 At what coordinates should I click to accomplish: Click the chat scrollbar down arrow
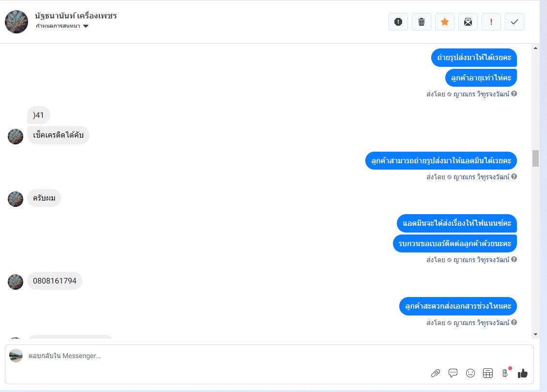click(535, 334)
